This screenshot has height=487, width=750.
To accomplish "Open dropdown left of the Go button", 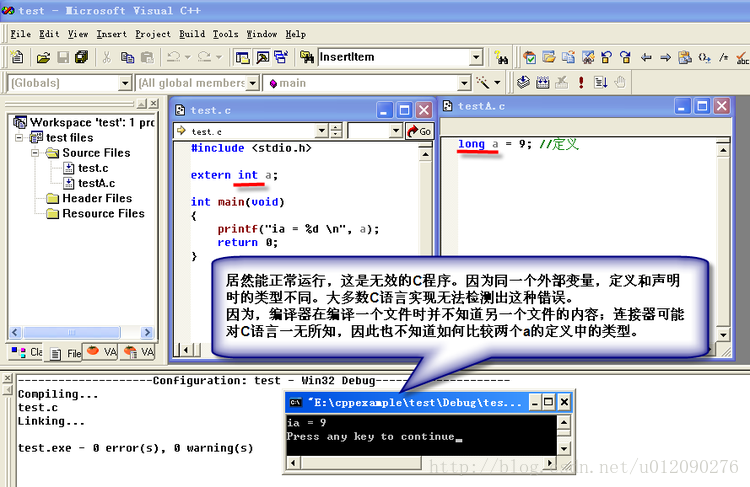I will pos(396,131).
